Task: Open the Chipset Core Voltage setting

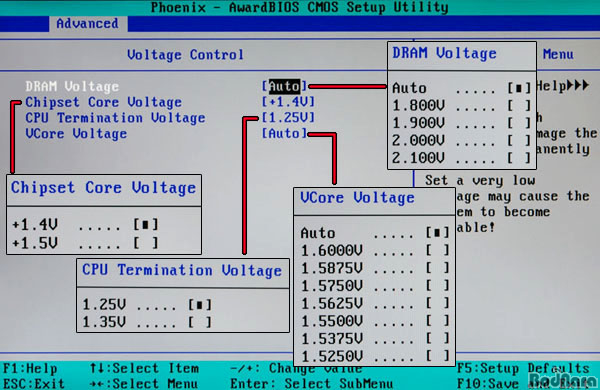Action: pos(103,102)
